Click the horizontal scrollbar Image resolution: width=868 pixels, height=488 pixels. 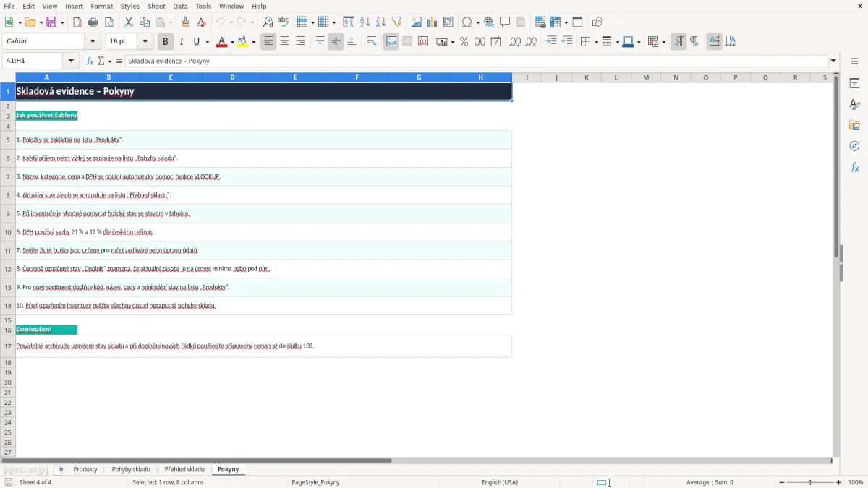coord(197,460)
